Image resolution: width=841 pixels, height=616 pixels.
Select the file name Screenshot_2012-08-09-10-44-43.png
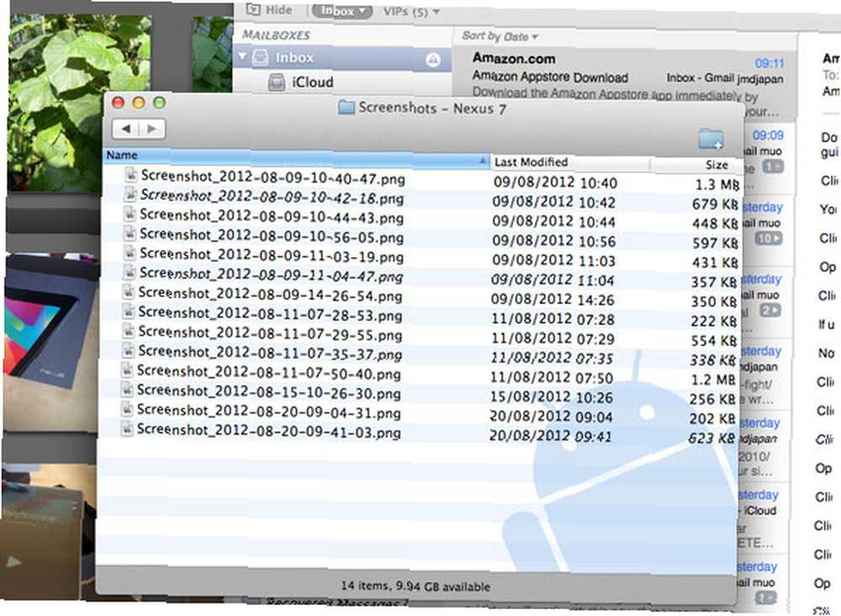272,217
